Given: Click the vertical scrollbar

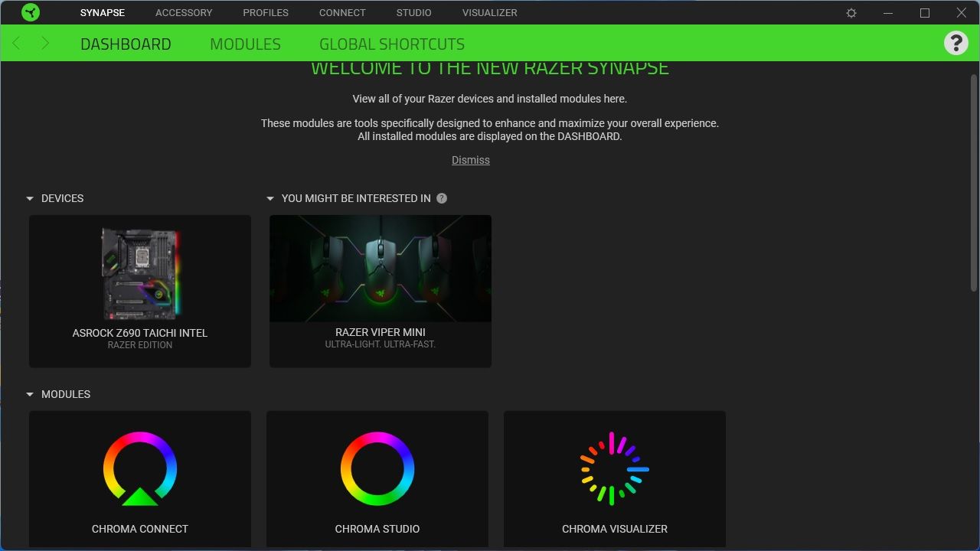Looking at the screenshot, I should 974,182.
